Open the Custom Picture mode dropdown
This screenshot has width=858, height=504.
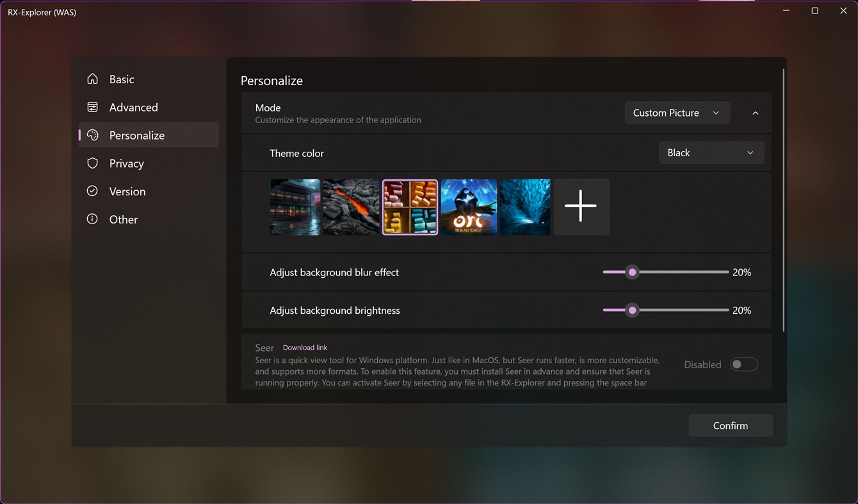[677, 113]
